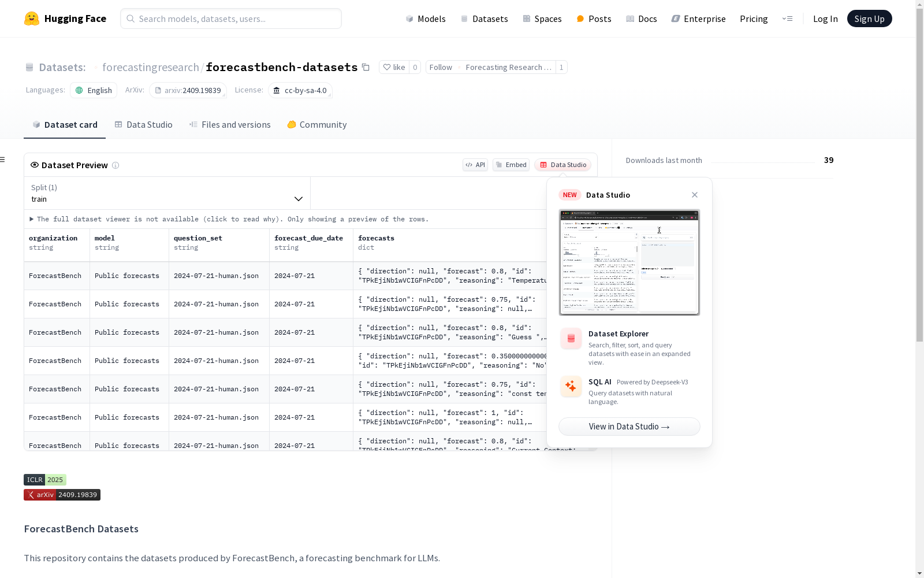This screenshot has height=578, width=924.
Task: Click the search magnifier icon
Action: [x=131, y=18]
